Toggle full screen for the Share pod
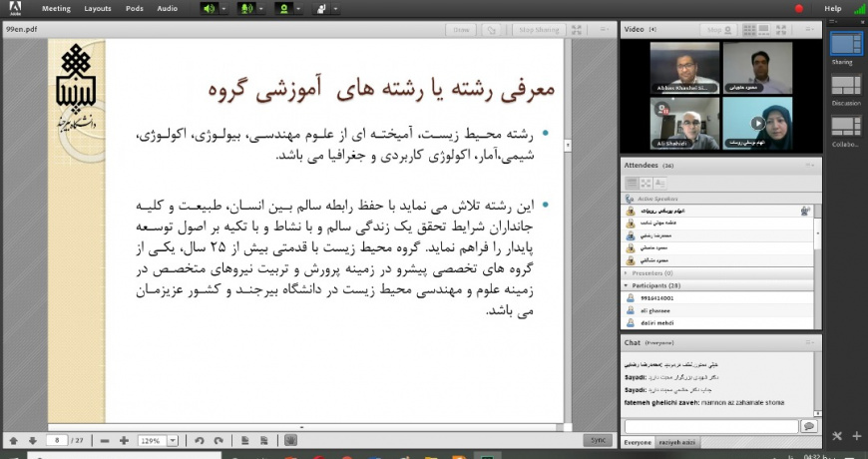 [577, 30]
